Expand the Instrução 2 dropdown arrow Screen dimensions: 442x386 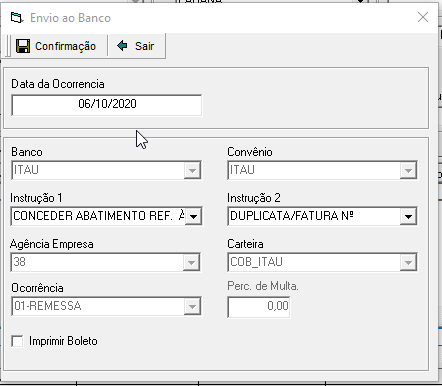[x=408, y=216]
